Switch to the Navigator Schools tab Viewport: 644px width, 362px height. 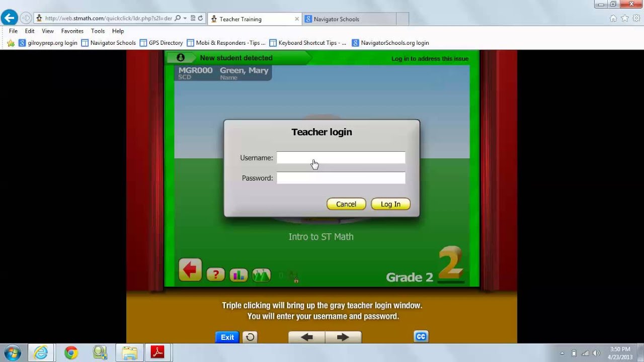pyautogui.click(x=349, y=19)
